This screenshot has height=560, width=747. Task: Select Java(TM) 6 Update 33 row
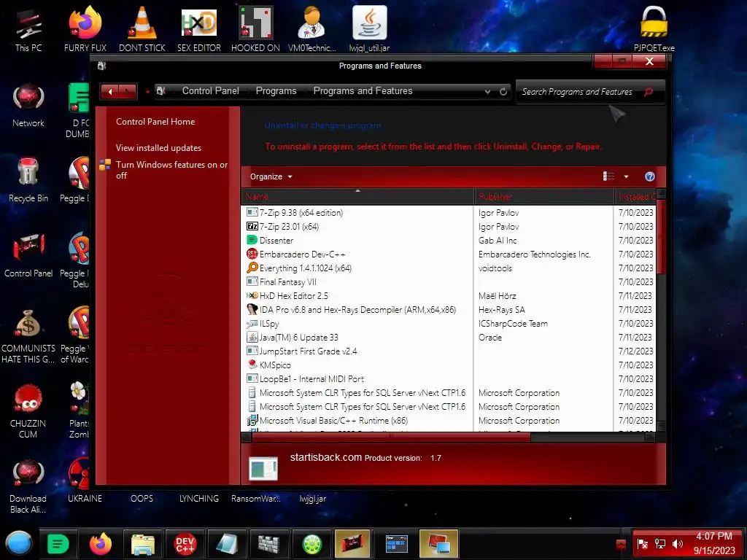pyautogui.click(x=449, y=337)
